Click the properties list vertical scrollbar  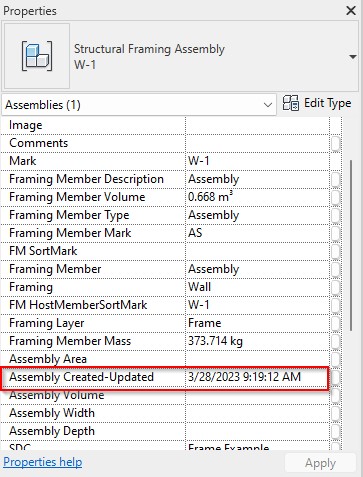point(351,245)
